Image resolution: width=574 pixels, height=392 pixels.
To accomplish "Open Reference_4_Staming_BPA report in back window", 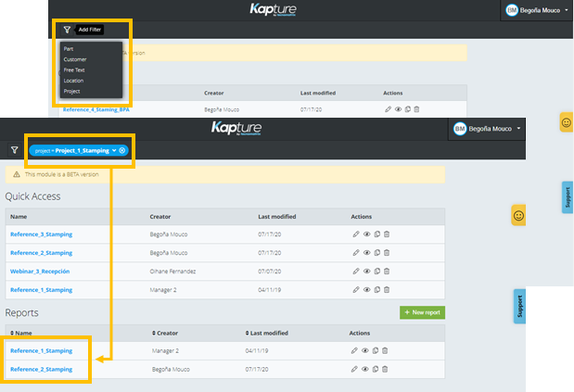I will click(96, 109).
